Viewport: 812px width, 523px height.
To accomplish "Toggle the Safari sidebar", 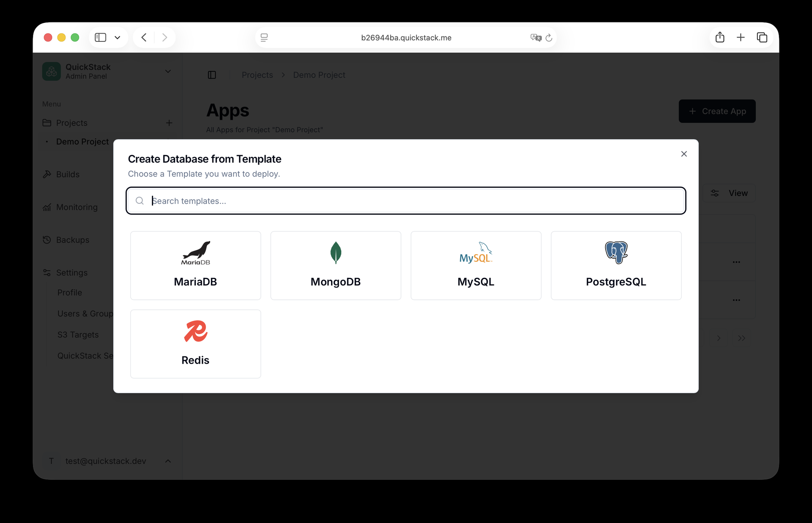I will pos(100,38).
